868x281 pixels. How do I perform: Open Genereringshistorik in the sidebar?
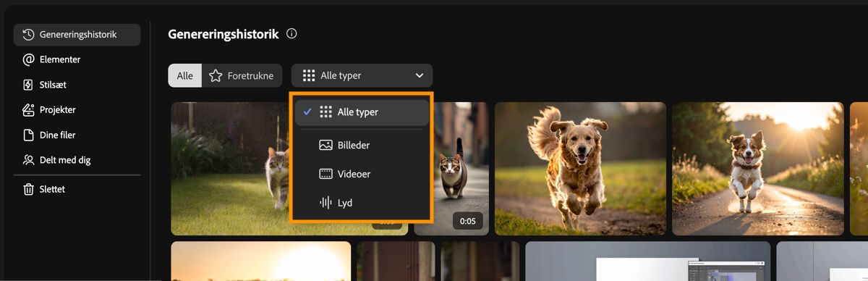coord(77,35)
